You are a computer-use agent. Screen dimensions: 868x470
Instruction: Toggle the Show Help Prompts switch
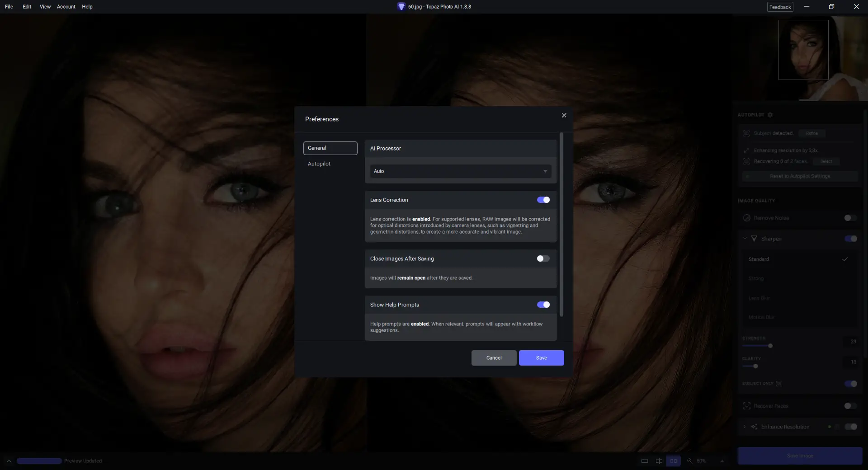point(543,305)
